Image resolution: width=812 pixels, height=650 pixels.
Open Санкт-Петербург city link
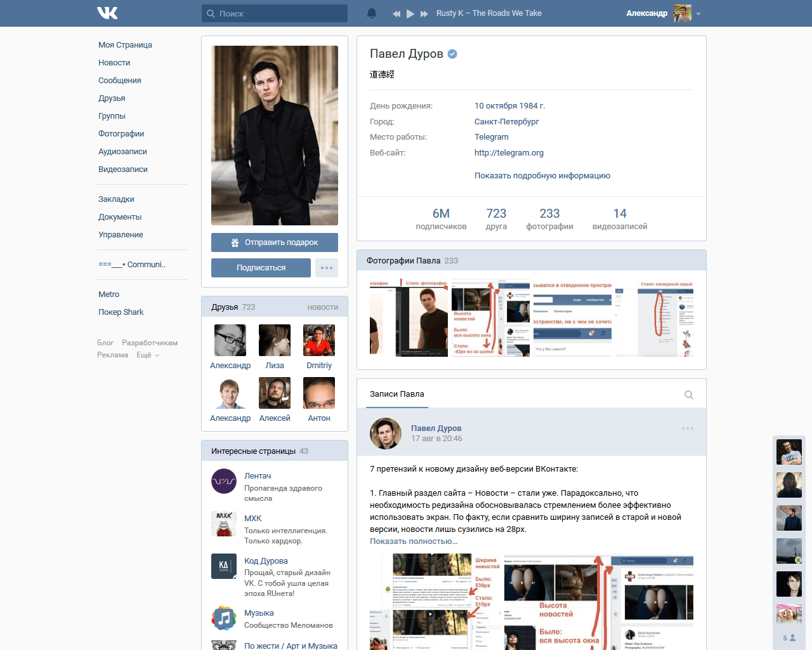pos(507,122)
